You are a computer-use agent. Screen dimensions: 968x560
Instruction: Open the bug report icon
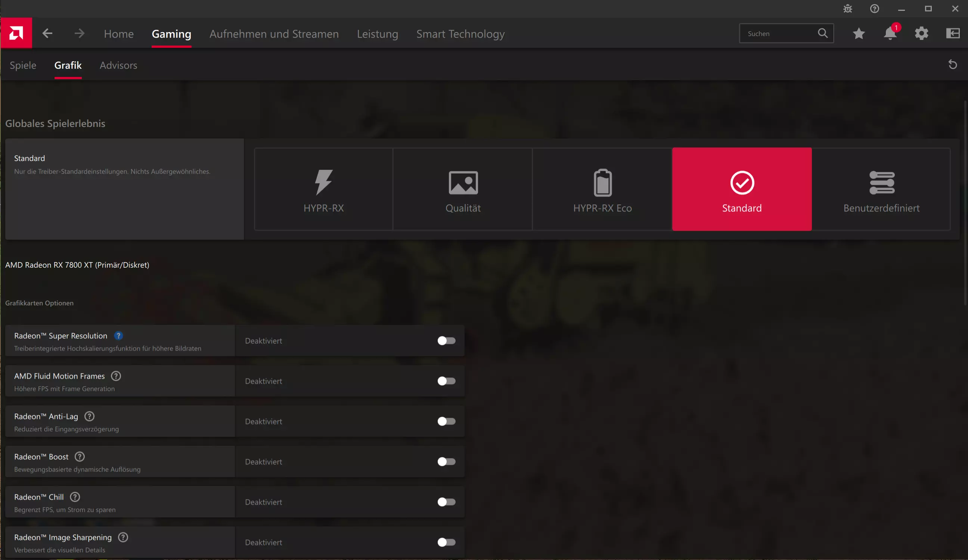point(848,9)
